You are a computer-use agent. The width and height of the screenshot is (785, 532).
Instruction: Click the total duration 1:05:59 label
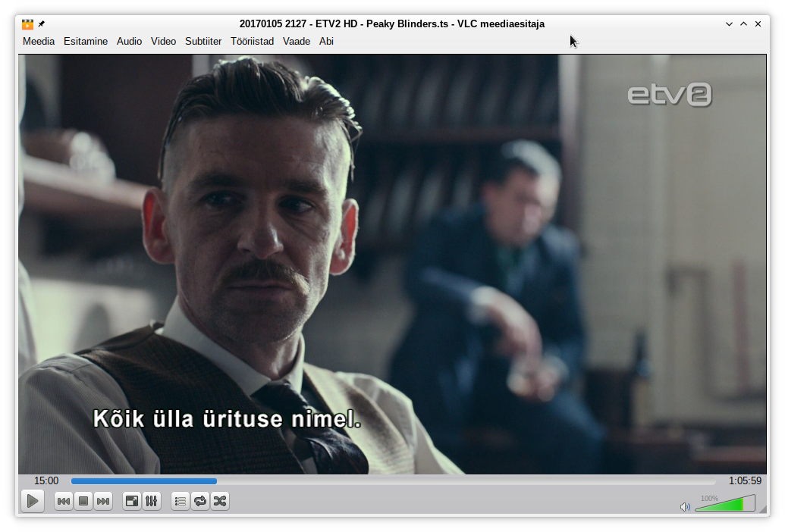745,481
